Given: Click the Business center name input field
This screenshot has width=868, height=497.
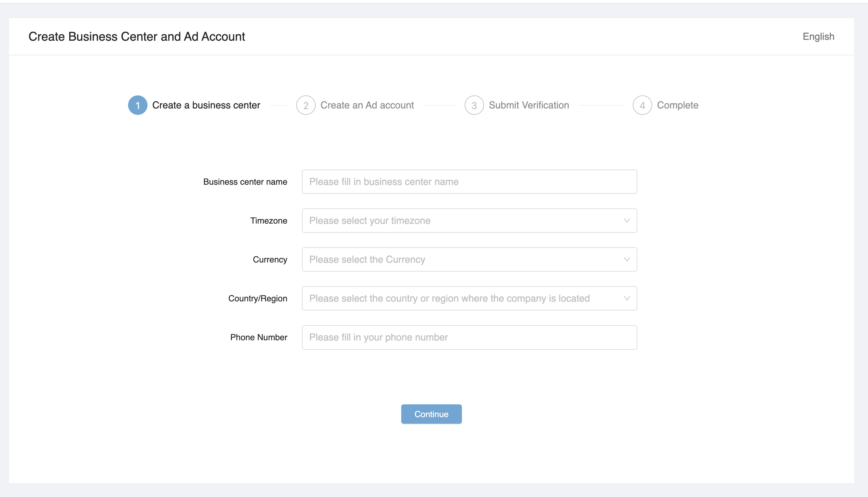Looking at the screenshot, I should [x=470, y=182].
